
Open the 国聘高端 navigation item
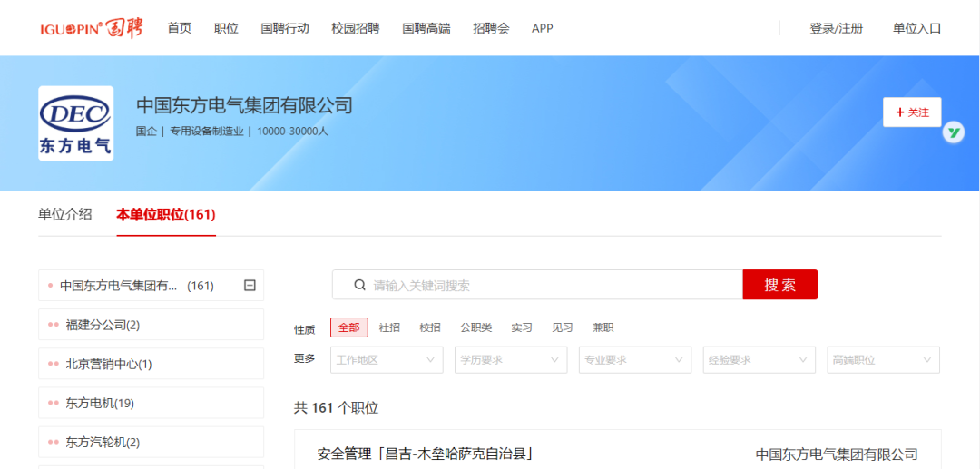click(x=426, y=28)
